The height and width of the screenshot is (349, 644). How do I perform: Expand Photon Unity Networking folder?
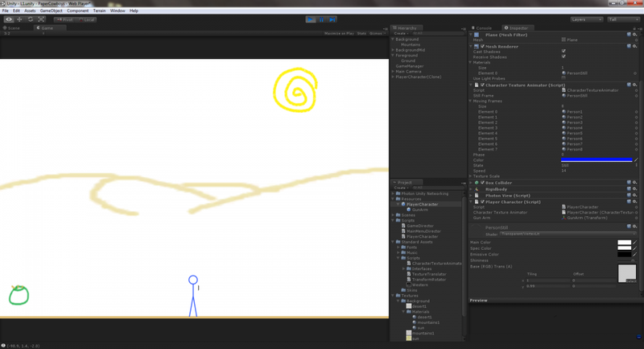[x=393, y=193]
